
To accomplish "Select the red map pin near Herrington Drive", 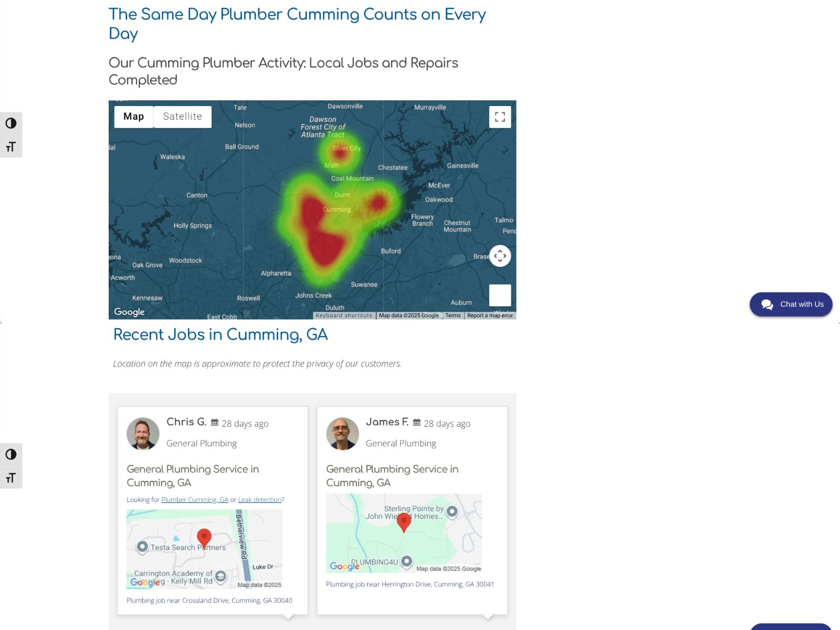I will 404,521.
